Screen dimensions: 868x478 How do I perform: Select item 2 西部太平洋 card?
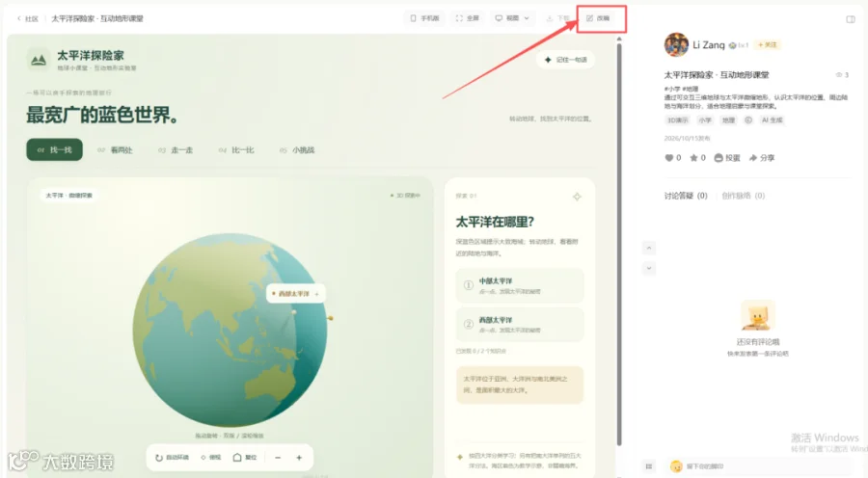(519, 324)
